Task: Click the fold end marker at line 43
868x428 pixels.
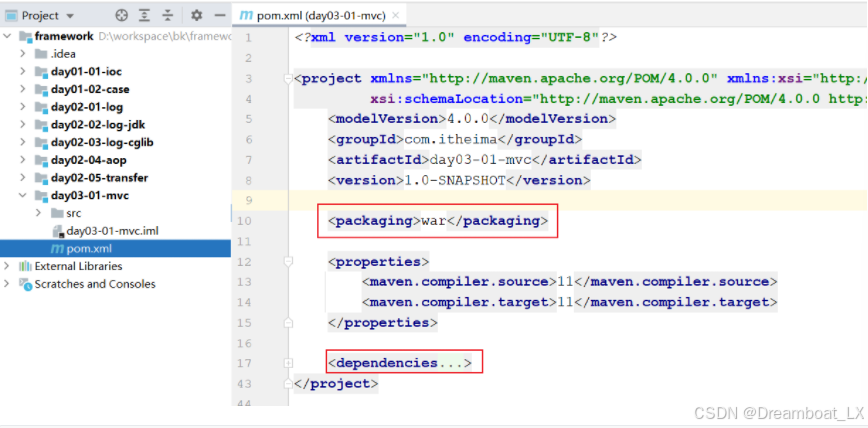Action: click(x=288, y=383)
